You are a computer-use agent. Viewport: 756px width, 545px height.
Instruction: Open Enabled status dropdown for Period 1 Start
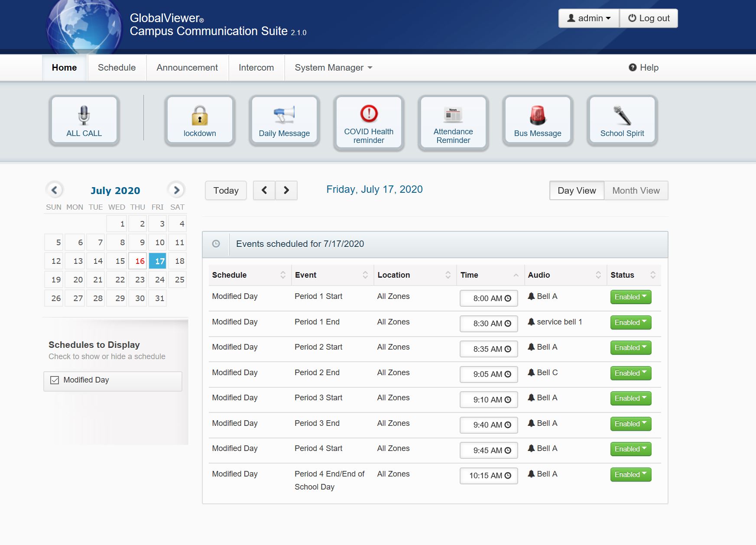pyautogui.click(x=631, y=297)
